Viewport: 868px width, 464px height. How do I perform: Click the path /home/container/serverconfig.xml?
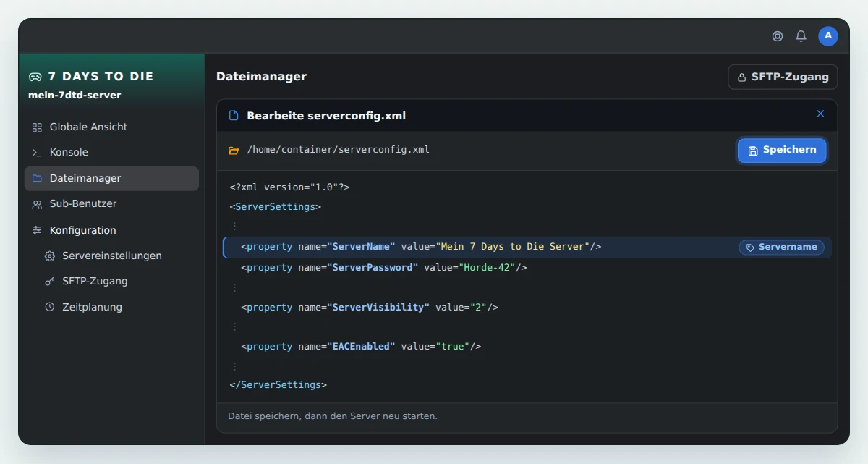pos(339,150)
